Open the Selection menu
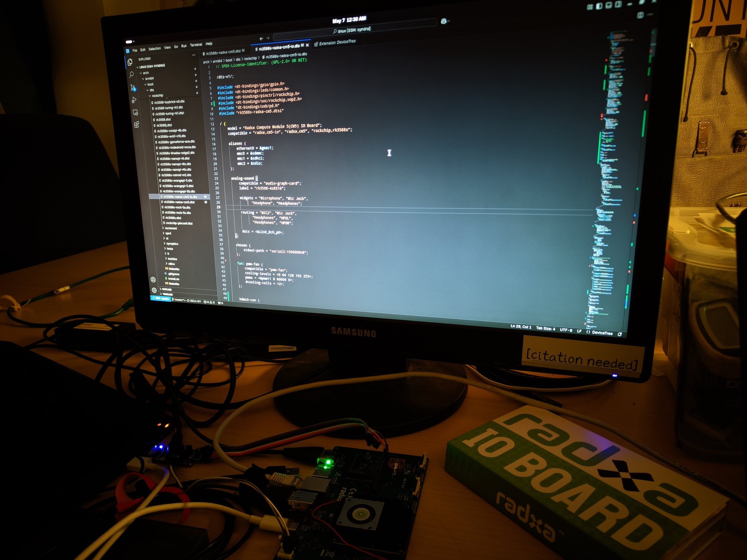The image size is (747, 560). tap(155, 48)
